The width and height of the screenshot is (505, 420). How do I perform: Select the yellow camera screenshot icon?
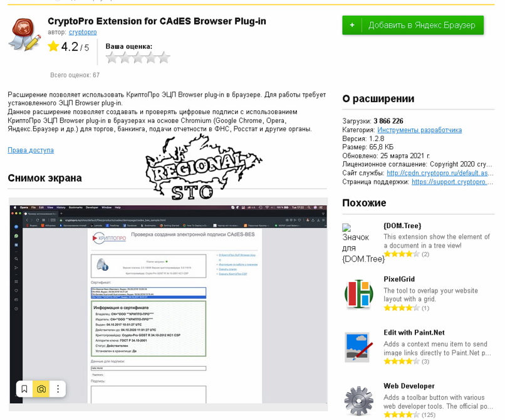pyautogui.click(x=41, y=389)
